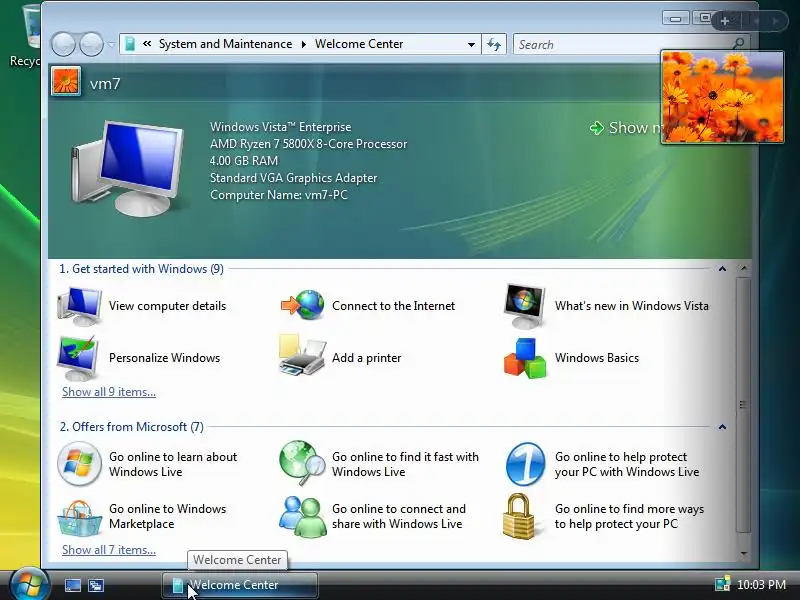Click Go online to find it fast text

point(405,464)
